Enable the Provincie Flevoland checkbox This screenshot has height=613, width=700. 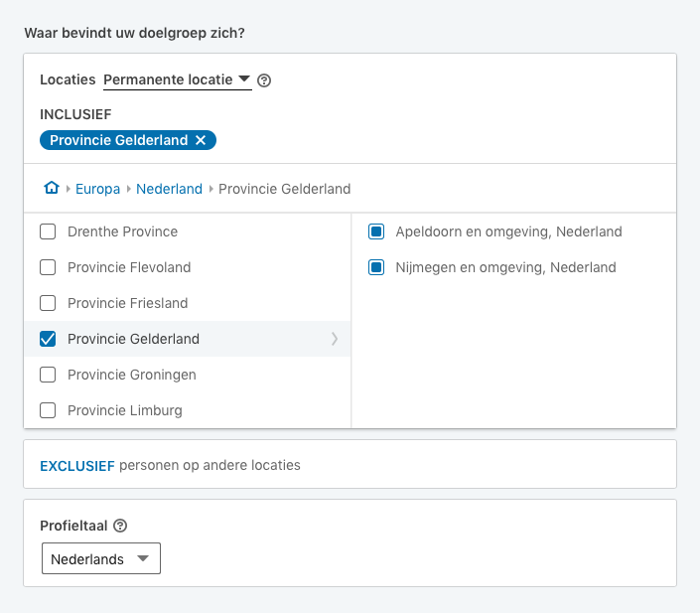(48, 267)
